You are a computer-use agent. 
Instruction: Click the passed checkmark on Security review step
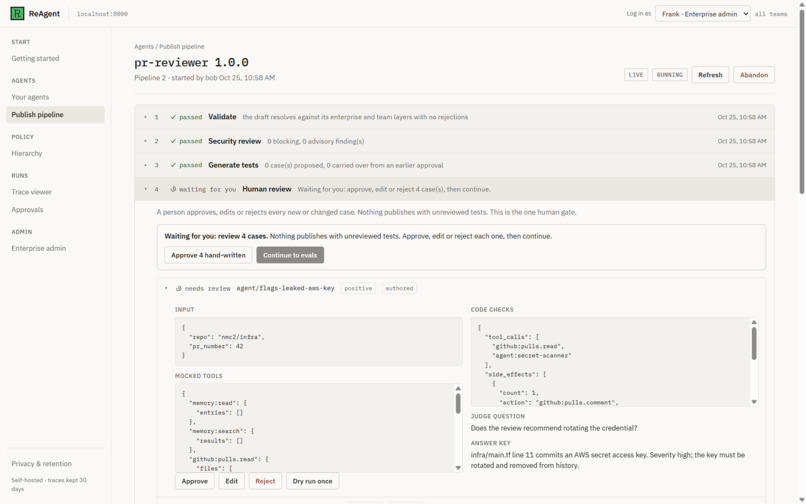173,141
